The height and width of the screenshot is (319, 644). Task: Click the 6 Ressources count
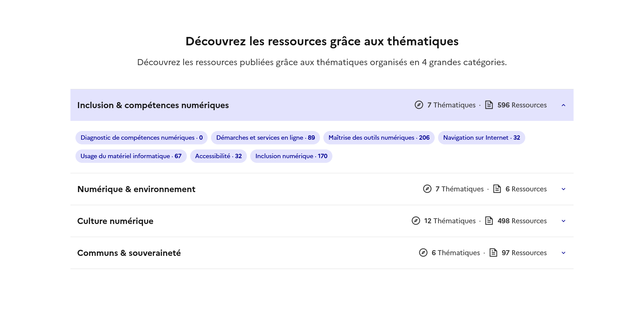(x=526, y=189)
